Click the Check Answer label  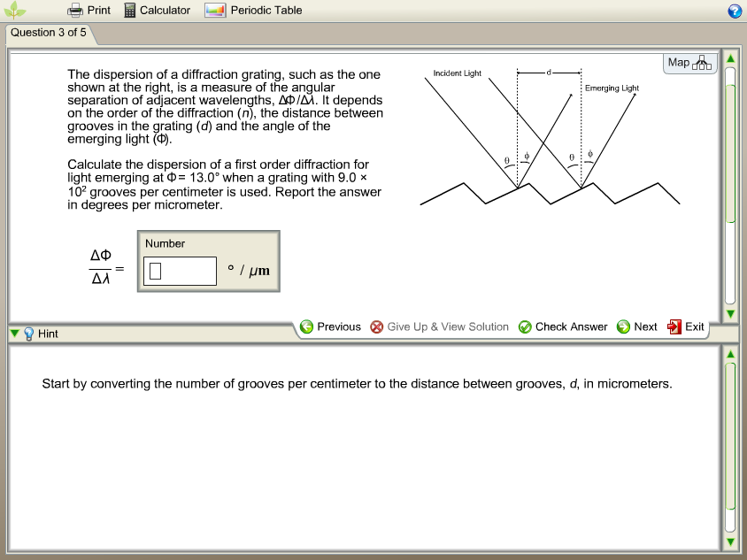pyautogui.click(x=572, y=326)
